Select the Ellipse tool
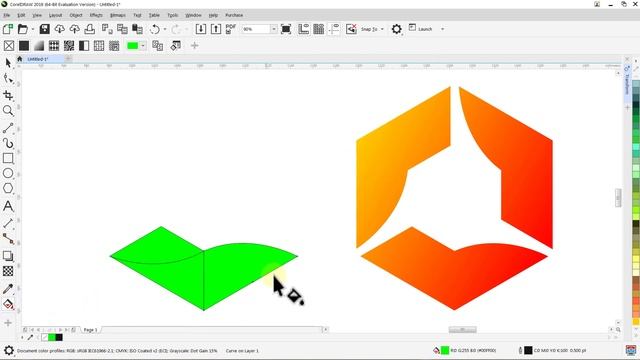Image resolution: width=640 pixels, height=360 pixels. [8, 173]
